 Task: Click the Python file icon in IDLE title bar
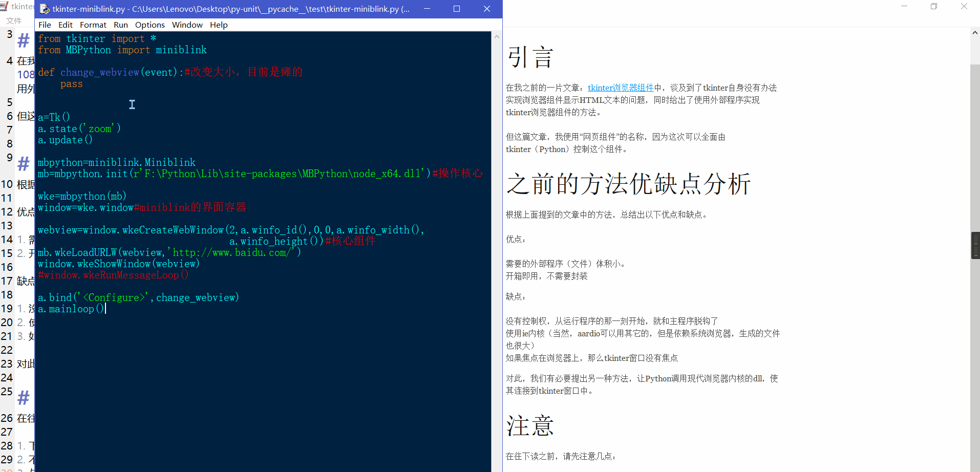(x=44, y=9)
